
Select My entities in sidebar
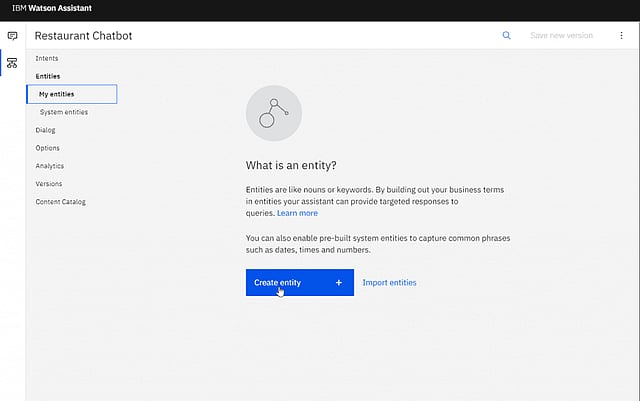coord(57,94)
